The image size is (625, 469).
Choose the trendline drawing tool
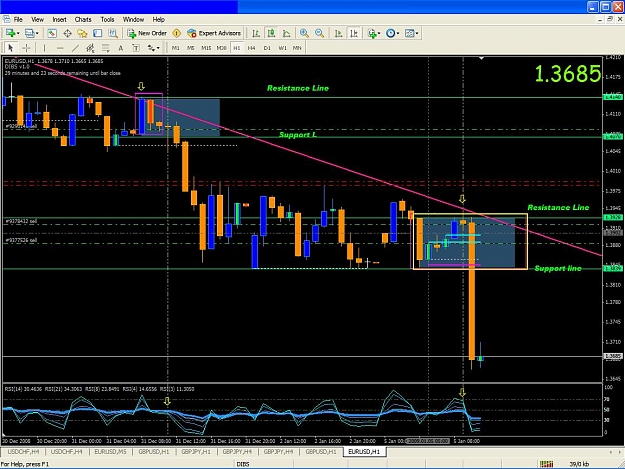[x=75, y=48]
